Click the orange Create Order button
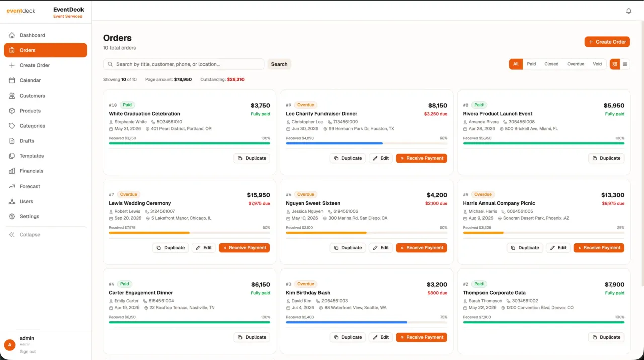This screenshot has height=360, width=644. click(x=607, y=42)
